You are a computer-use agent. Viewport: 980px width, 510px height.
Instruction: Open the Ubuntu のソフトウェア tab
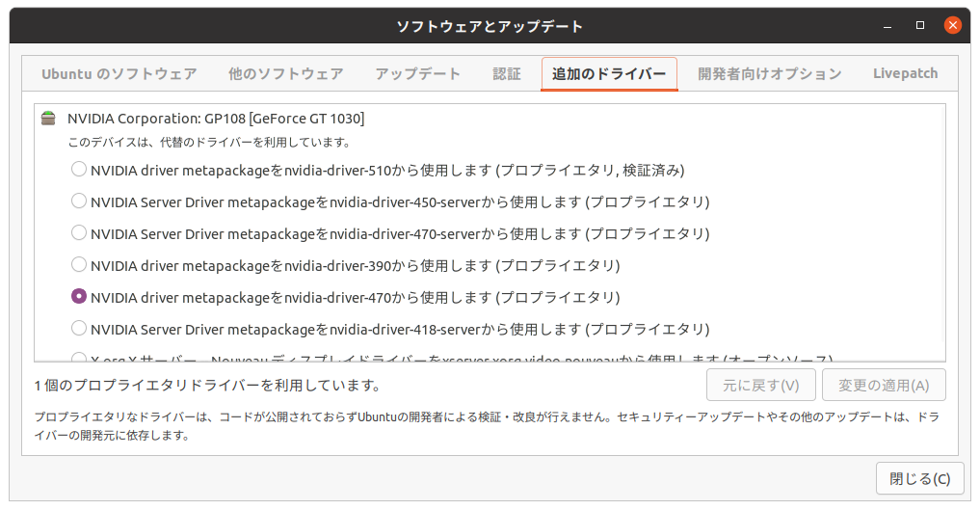tap(119, 73)
